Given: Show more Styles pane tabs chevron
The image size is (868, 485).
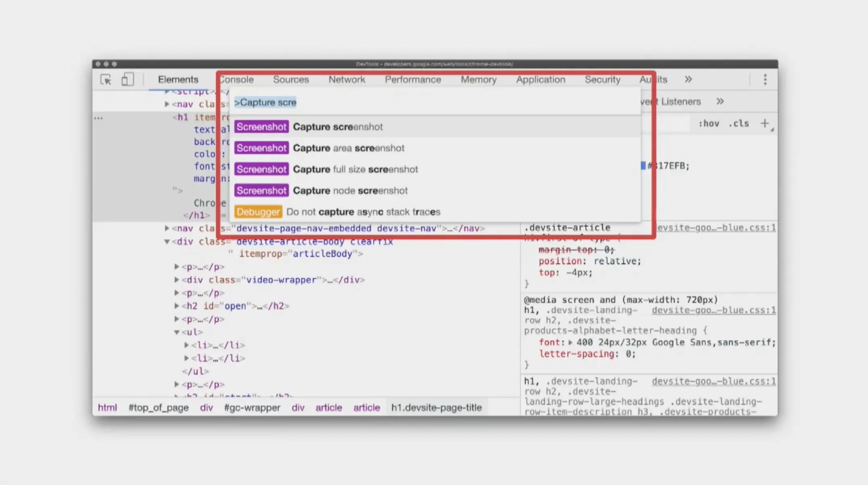Looking at the screenshot, I should point(720,102).
